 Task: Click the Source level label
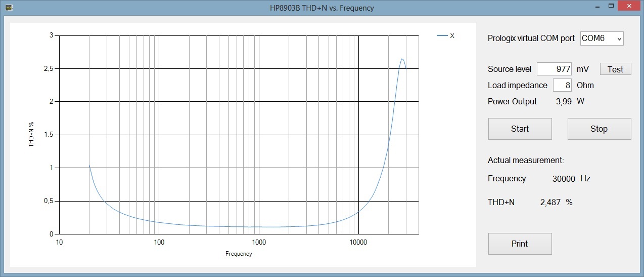510,69
